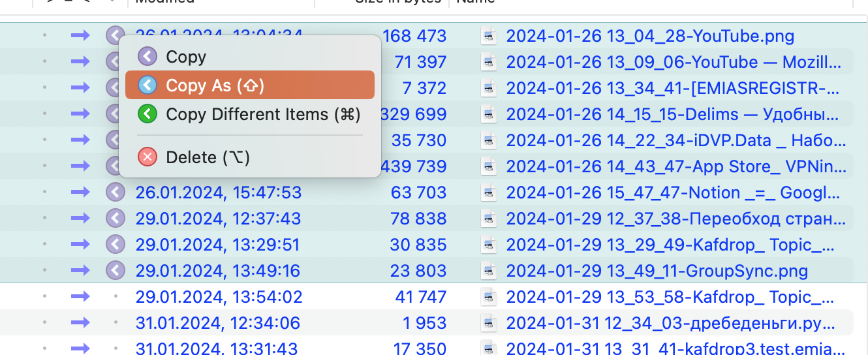Viewport: 868px width, 355px height.
Task: Select the modified date 29.01.2024, 13:29:51
Action: coord(217,245)
